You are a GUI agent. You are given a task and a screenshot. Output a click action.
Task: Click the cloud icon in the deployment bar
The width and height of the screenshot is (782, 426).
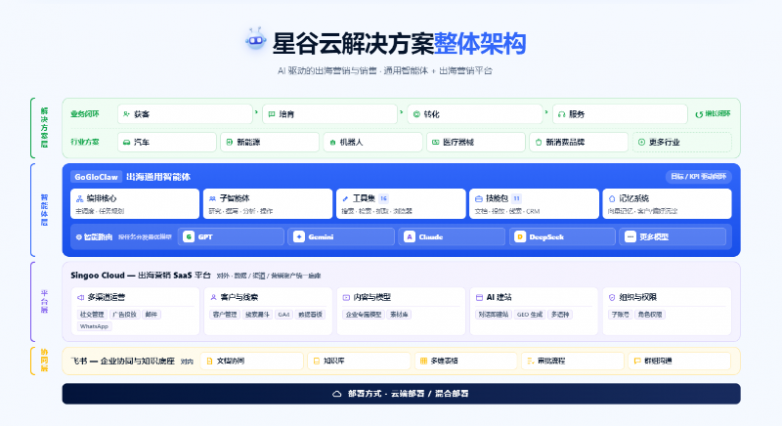pyautogui.click(x=337, y=394)
